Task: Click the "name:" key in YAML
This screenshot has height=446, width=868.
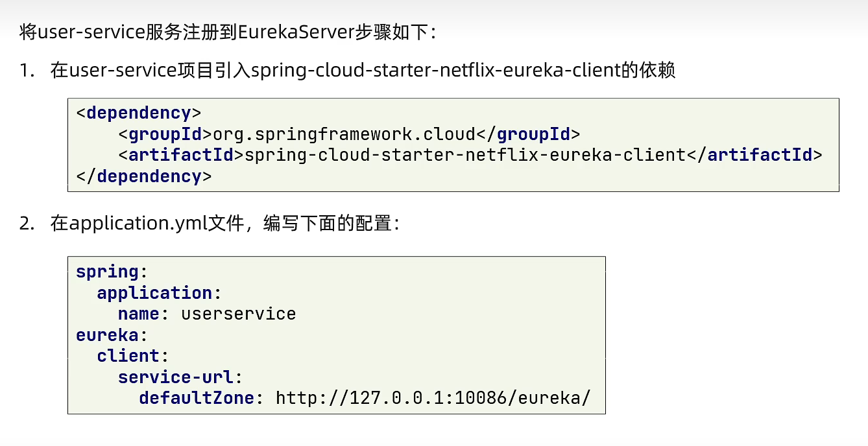Action: (x=144, y=314)
